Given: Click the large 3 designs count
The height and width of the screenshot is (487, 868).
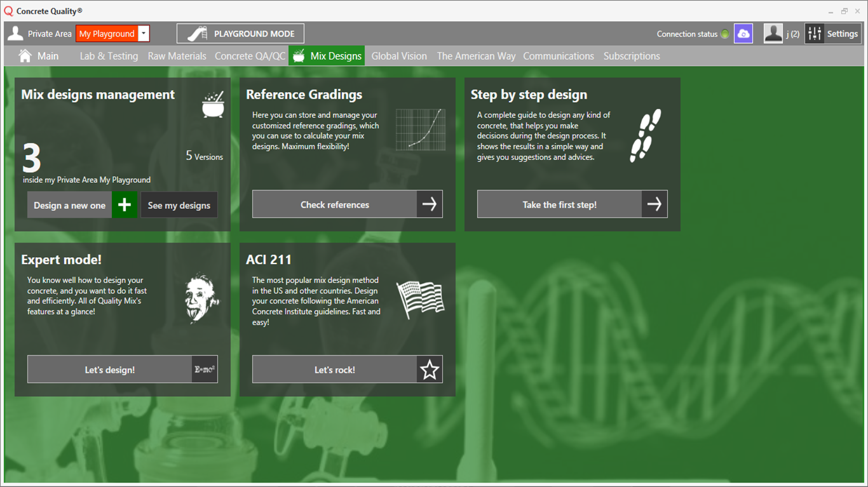Looking at the screenshot, I should click(x=32, y=158).
